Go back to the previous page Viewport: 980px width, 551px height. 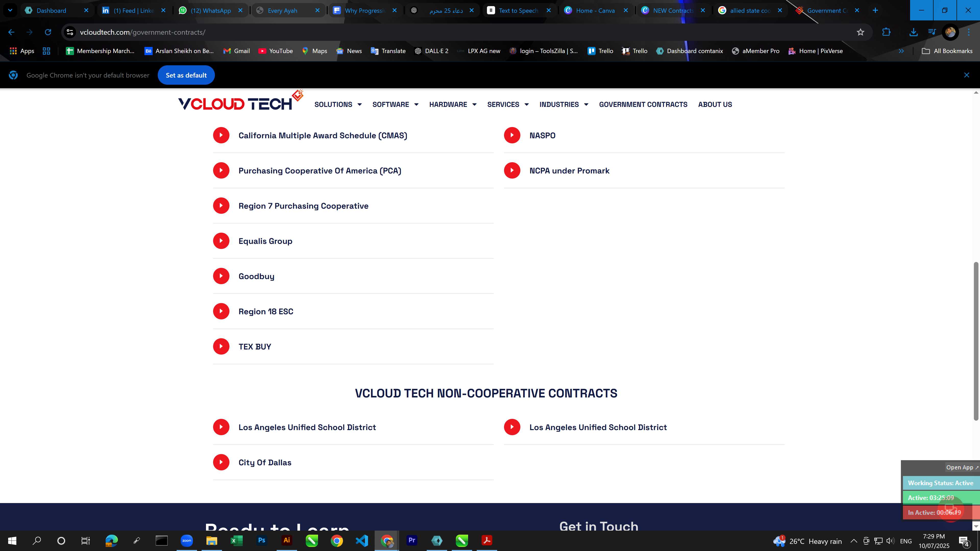coord(11,32)
